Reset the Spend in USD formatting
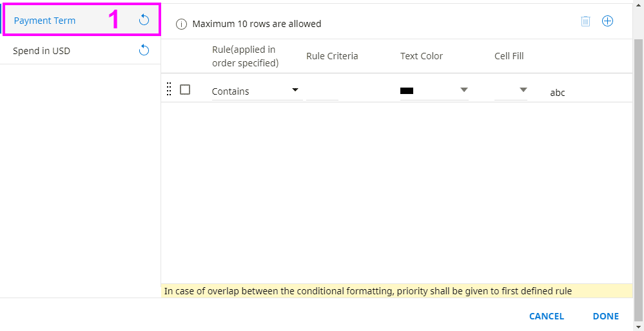 [x=144, y=50]
